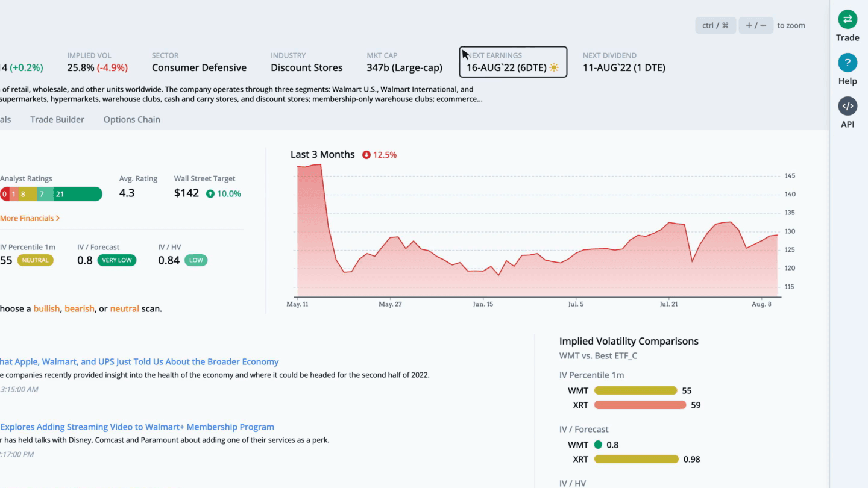This screenshot has height=488, width=868.
Task: Click the WMT IV Percentile 1m bar
Action: click(635, 390)
